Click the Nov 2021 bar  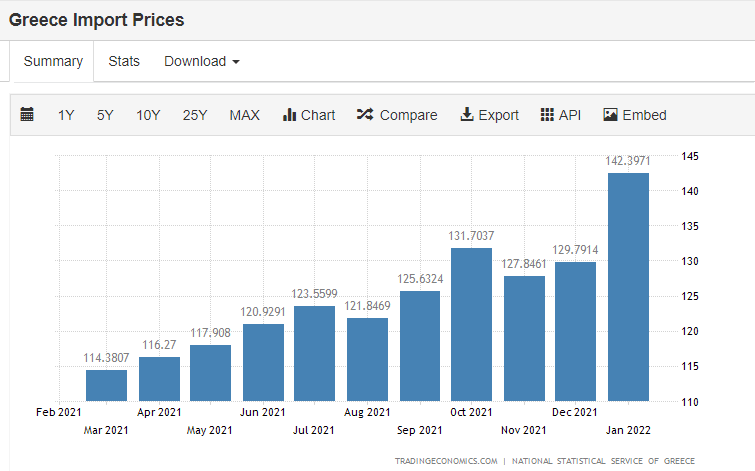coord(524,339)
